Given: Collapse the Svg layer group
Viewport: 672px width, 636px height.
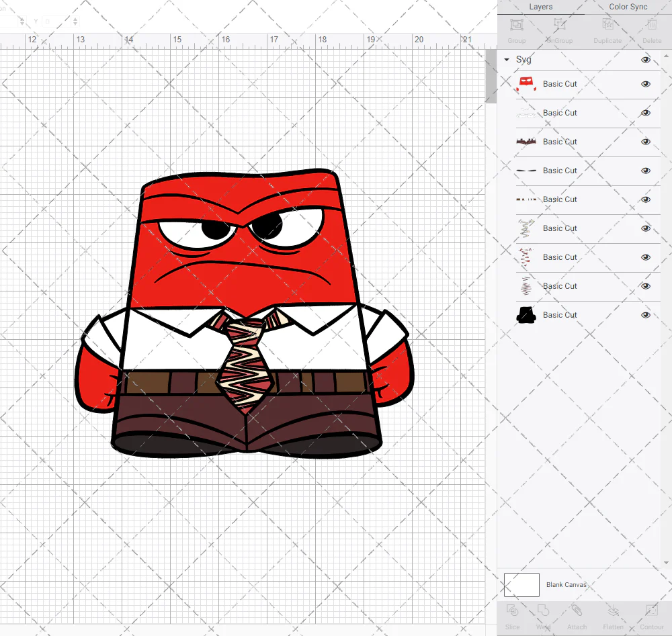Looking at the screenshot, I should click(507, 60).
